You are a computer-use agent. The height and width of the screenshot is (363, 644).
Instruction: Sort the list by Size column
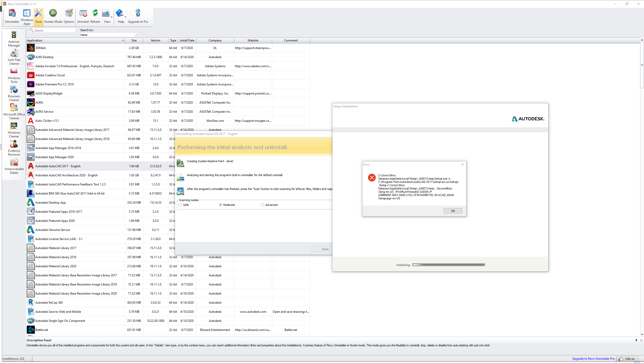(x=134, y=40)
